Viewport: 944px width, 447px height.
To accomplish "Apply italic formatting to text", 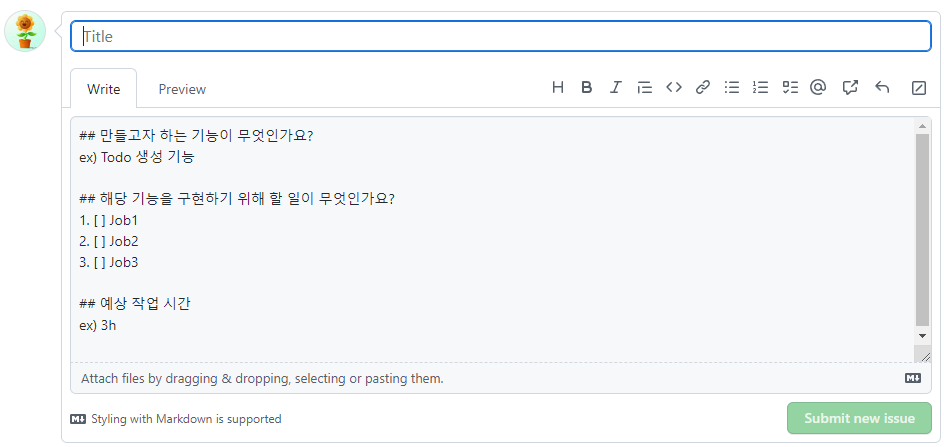I will pyautogui.click(x=615, y=88).
